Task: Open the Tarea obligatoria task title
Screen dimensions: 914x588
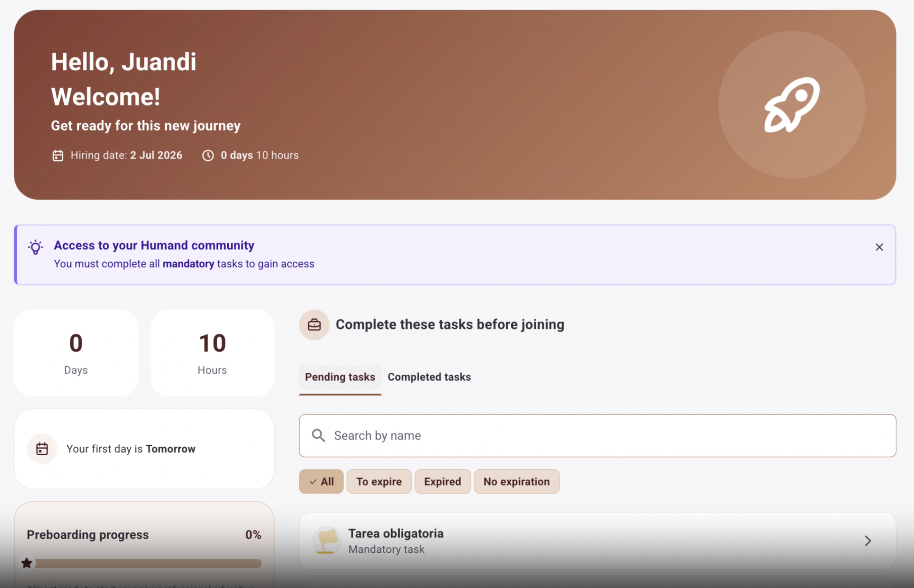Action: (396, 534)
